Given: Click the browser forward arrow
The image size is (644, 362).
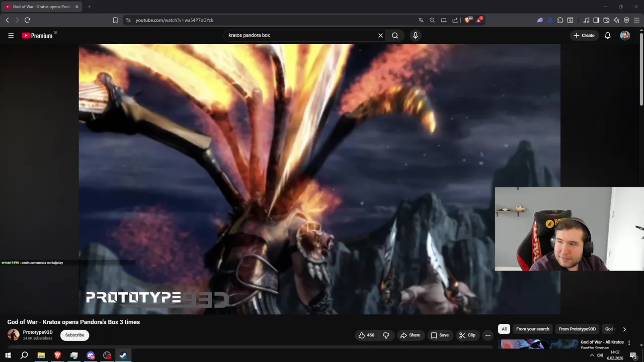Looking at the screenshot, I should [x=17, y=20].
